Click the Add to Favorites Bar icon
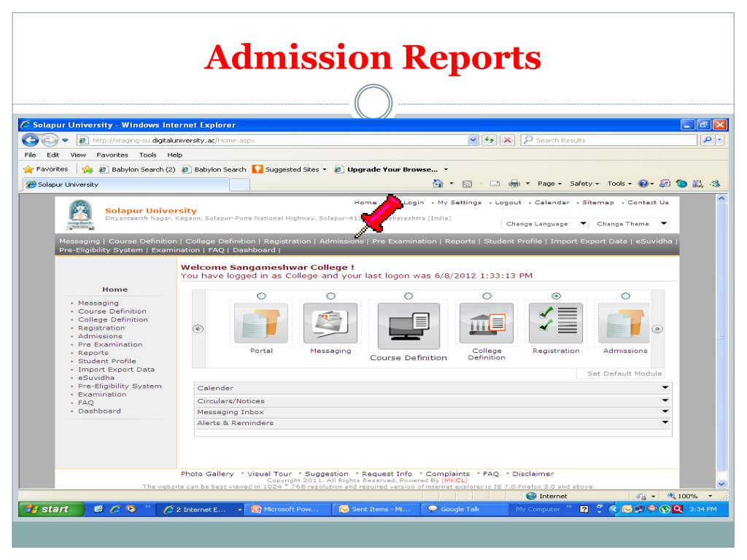Viewport: 747px width, 560px height. coord(88,169)
